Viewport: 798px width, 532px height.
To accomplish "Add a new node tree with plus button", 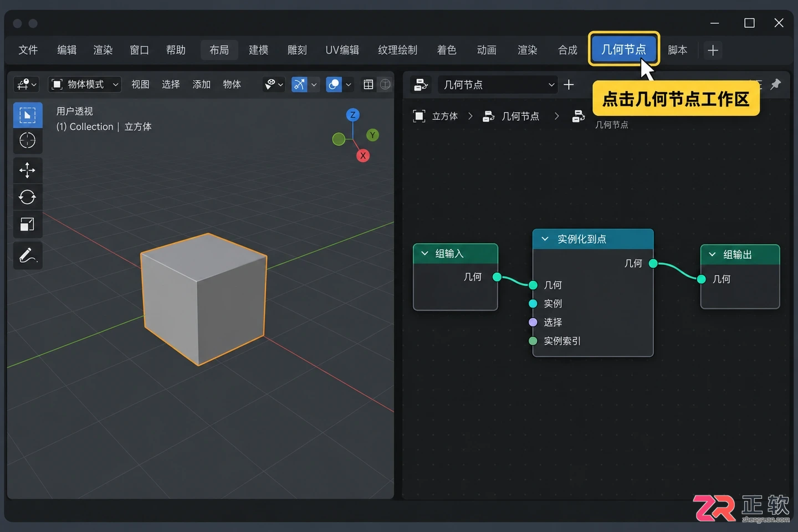I will [569, 85].
